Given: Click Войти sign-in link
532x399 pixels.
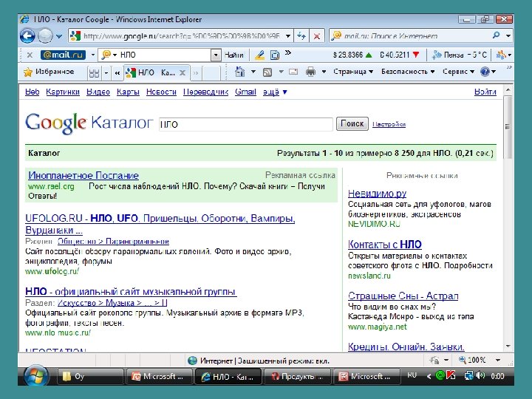Looking at the screenshot, I should click(x=485, y=92).
